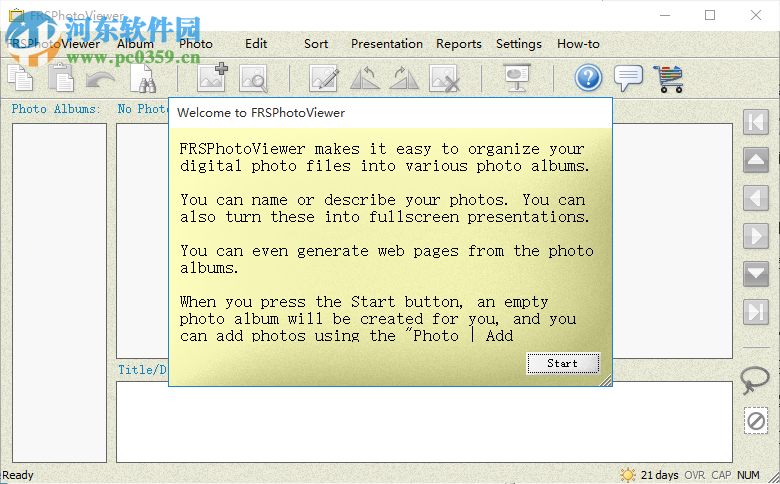Click the View photo magnifier icon
Image resolution: width=780 pixels, height=484 pixels.
[x=253, y=79]
